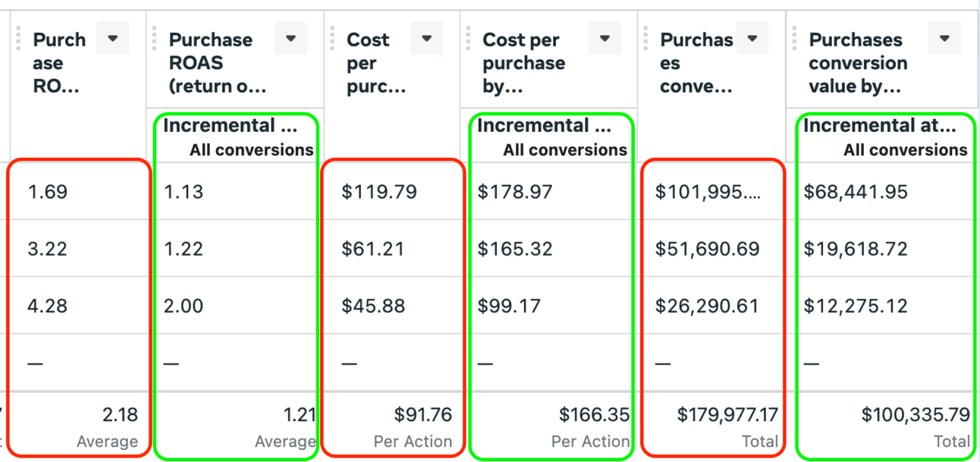Select "Incremental ..." sub-header above $178.97
This screenshot has width=980, height=462.
(x=543, y=126)
